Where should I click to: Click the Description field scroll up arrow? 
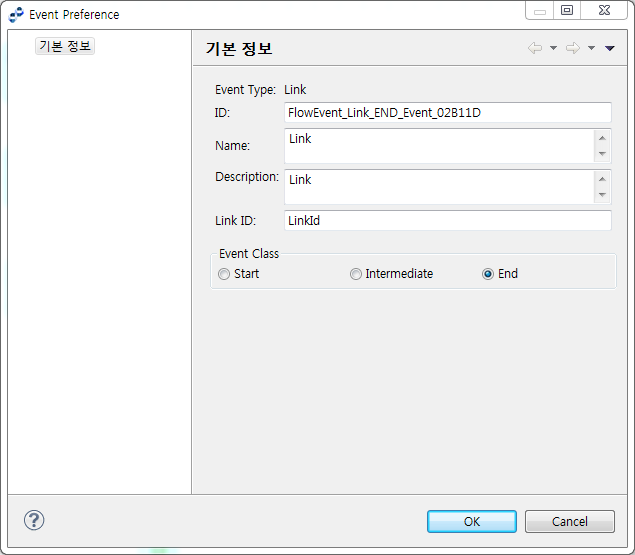coord(601,179)
